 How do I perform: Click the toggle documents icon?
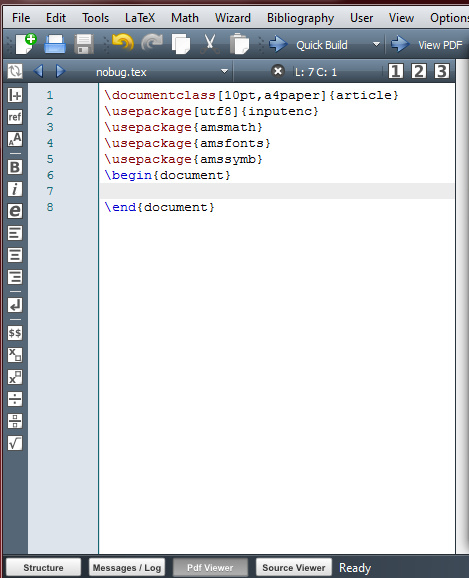(x=15, y=71)
